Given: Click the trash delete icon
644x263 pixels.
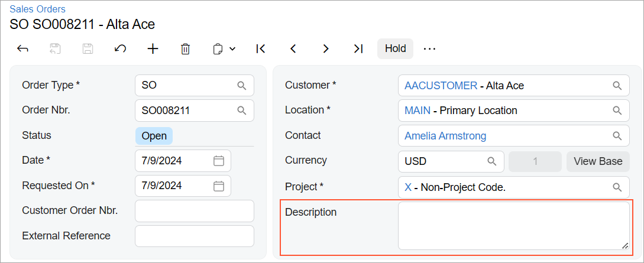Looking at the screenshot, I should [x=185, y=48].
